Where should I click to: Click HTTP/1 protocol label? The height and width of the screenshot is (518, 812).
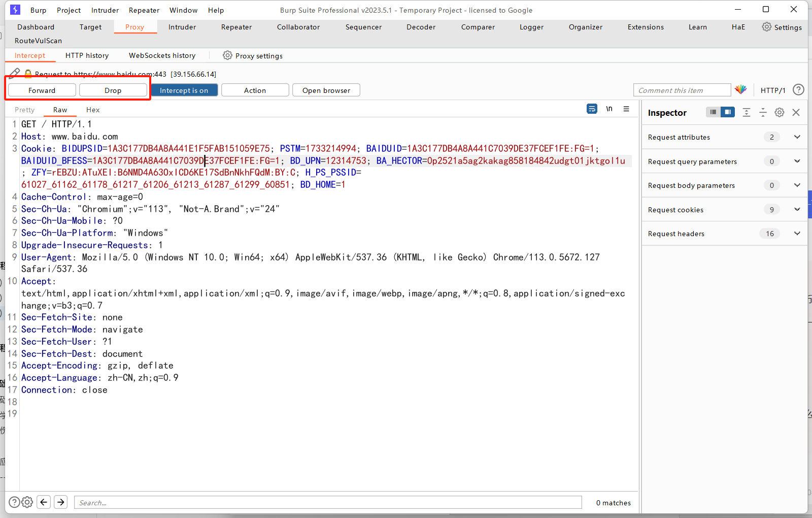(x=773, y=90)
